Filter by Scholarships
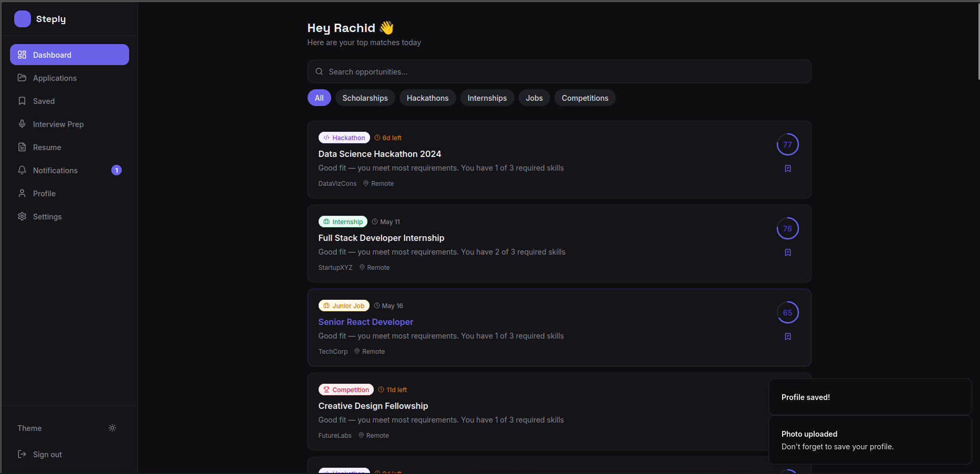Image resolution: width=980 pixels, height=474 pixels. [365, 98]
